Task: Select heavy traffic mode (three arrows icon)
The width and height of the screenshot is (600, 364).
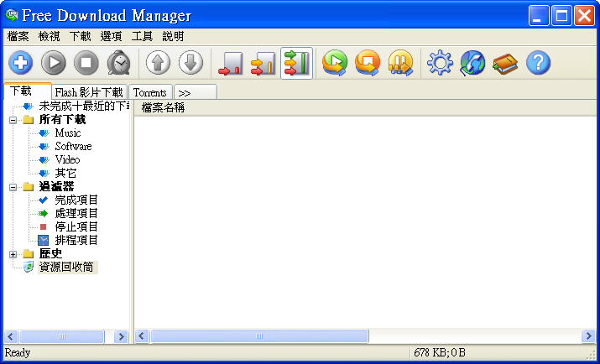Action: [x=296, y=64]
